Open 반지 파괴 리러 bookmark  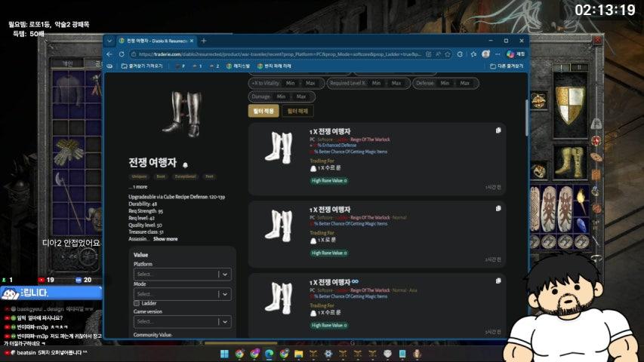(274, 66)
